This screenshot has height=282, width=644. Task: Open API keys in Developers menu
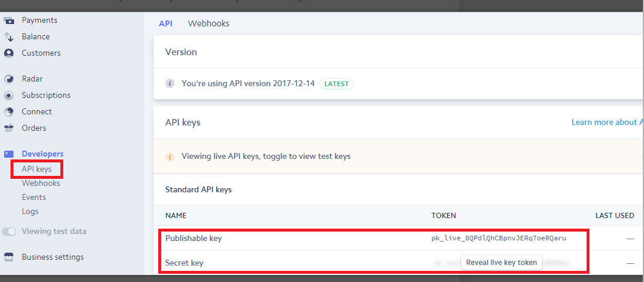(36, 169)
